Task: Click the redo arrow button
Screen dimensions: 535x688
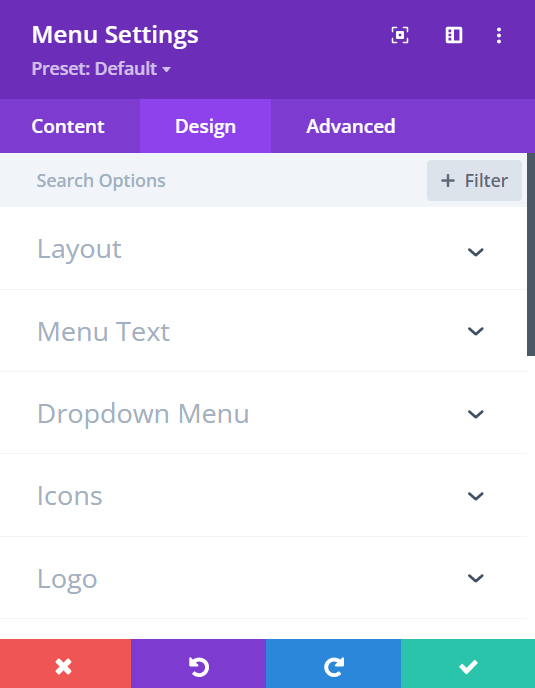Action: 333,663
